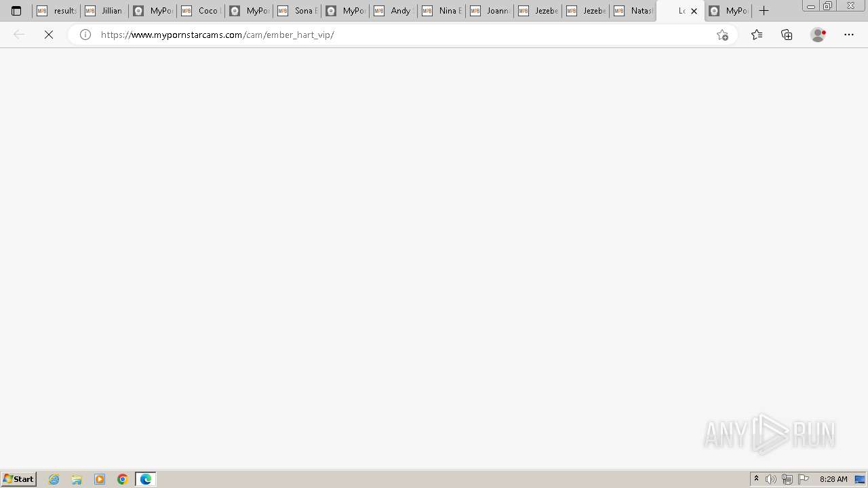
Task: Switch to the 'Nina' tab
Action: pyautogui.click(x=441, y=11)
